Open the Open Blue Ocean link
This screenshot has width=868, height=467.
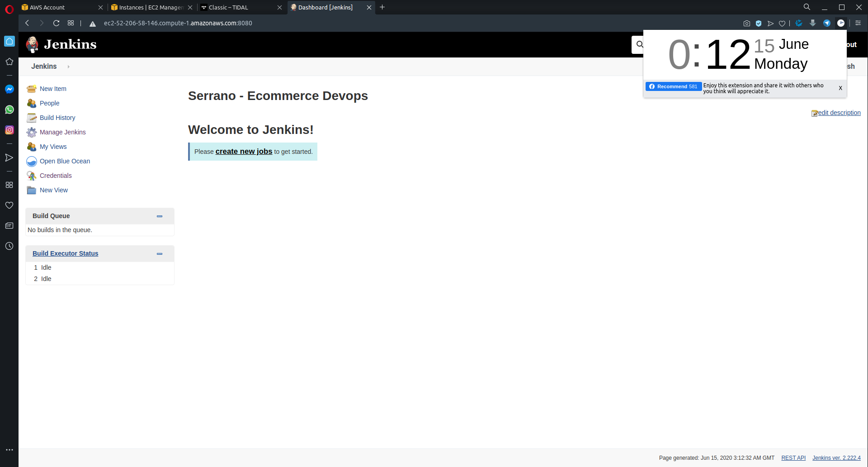[x=65, y=161]
